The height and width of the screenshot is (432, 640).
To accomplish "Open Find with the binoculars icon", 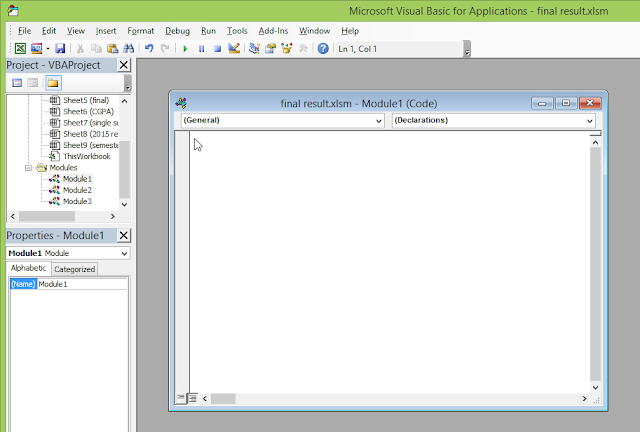I will click(129, 49).
